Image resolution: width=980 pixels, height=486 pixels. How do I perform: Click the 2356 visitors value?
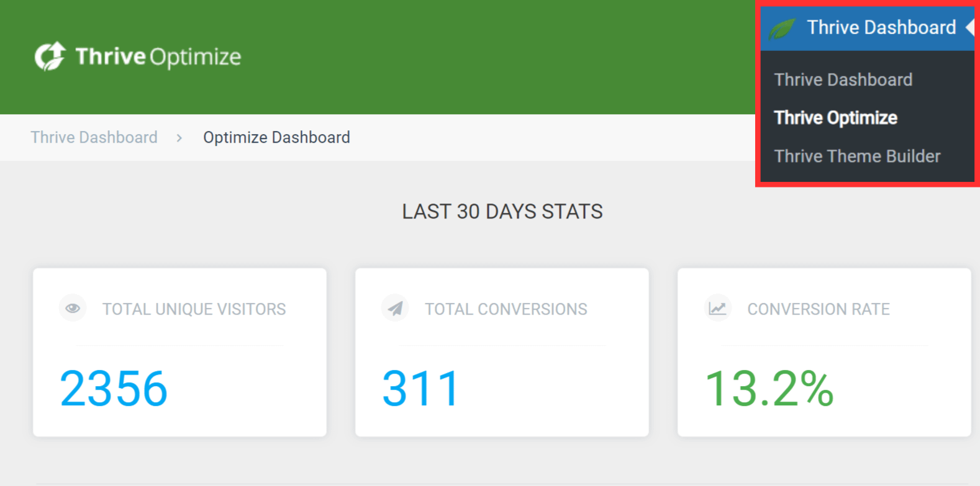pos(114,389)
